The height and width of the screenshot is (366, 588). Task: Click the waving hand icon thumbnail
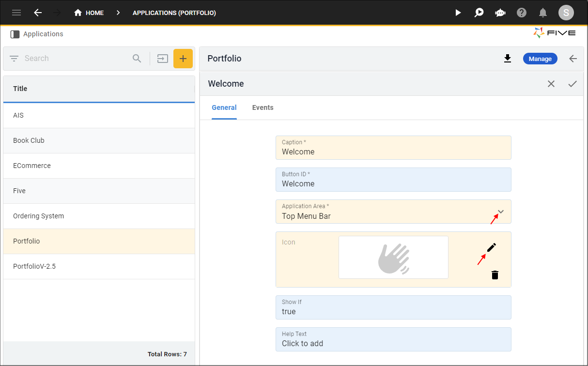coord(393,257)
